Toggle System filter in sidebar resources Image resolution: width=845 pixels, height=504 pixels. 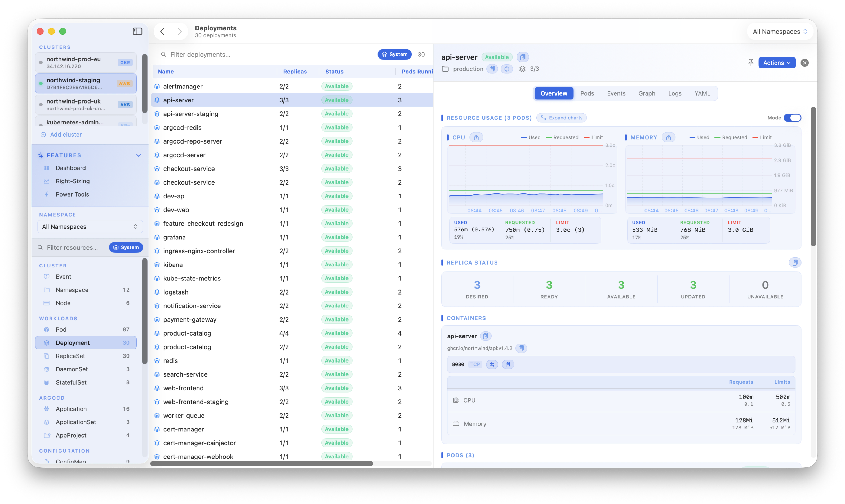126,247
